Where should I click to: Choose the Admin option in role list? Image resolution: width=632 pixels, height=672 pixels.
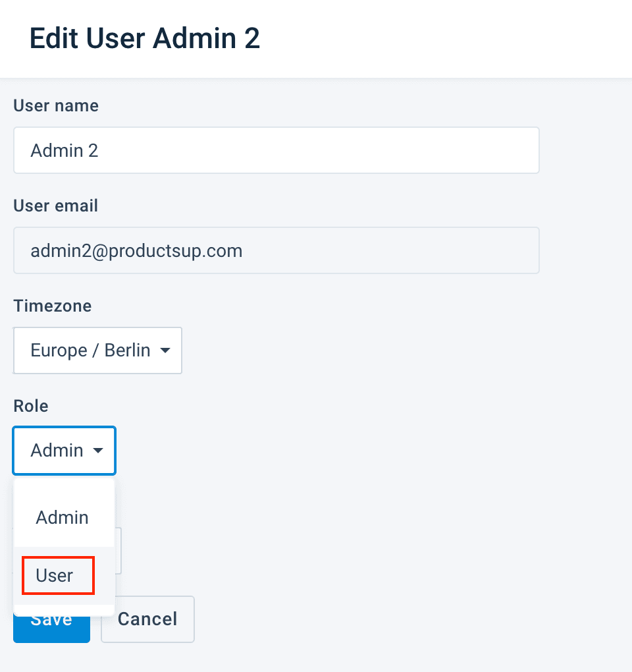(x=63, y=517)
